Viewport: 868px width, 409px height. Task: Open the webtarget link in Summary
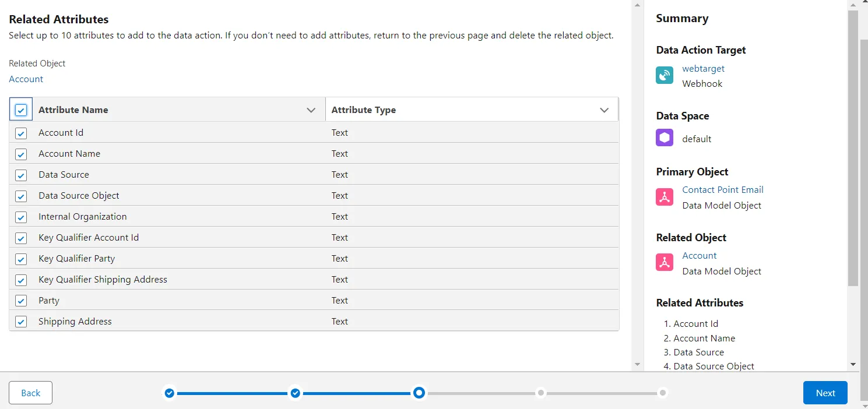coord(703,69)
